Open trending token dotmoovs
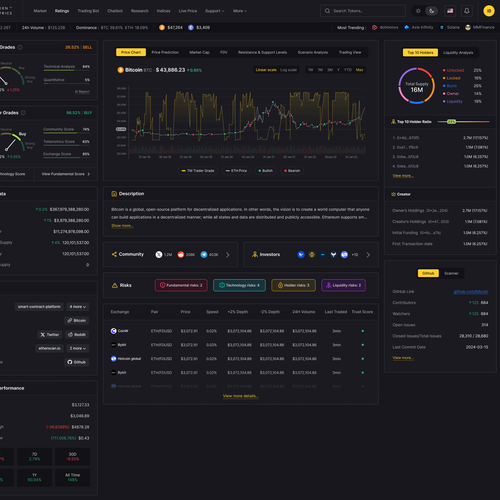The image size is (500, 500). 385,27
